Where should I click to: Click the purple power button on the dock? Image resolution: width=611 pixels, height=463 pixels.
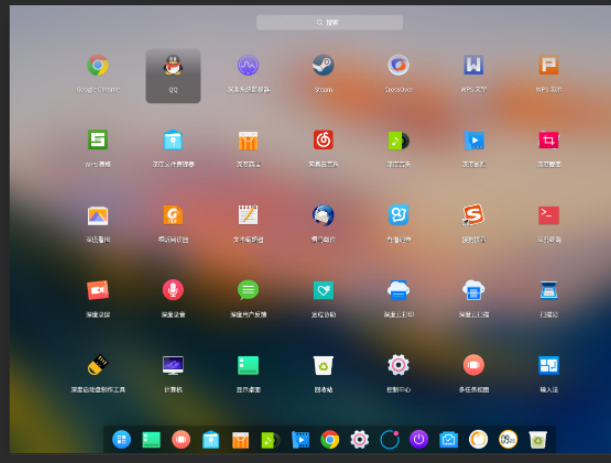coord(419,440)
